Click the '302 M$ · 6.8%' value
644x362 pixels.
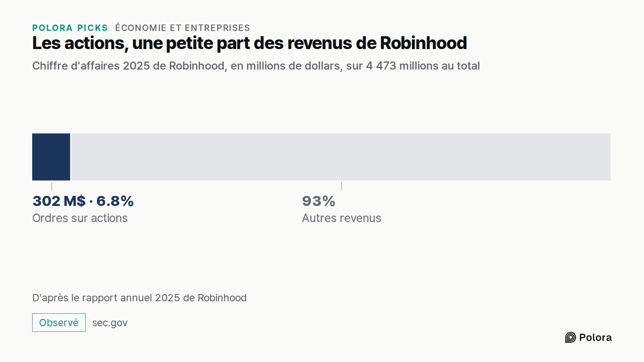pos(83,201)
